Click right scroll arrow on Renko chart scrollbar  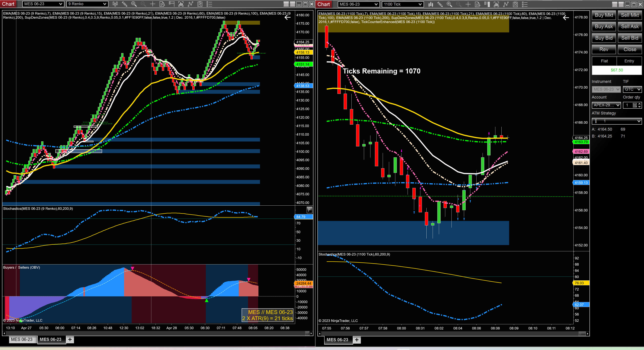point(311,333)
